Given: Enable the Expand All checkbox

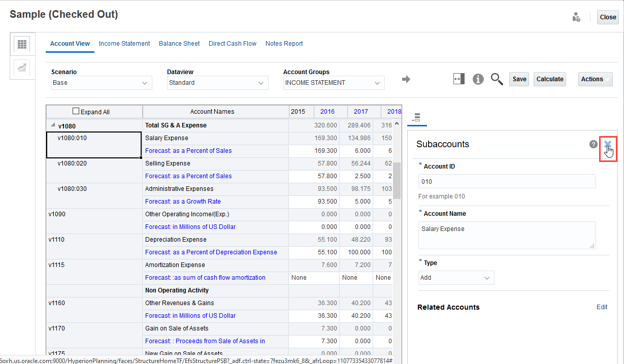Looking at the screenshot, I should pyautogui.click(x=76, y=111).
